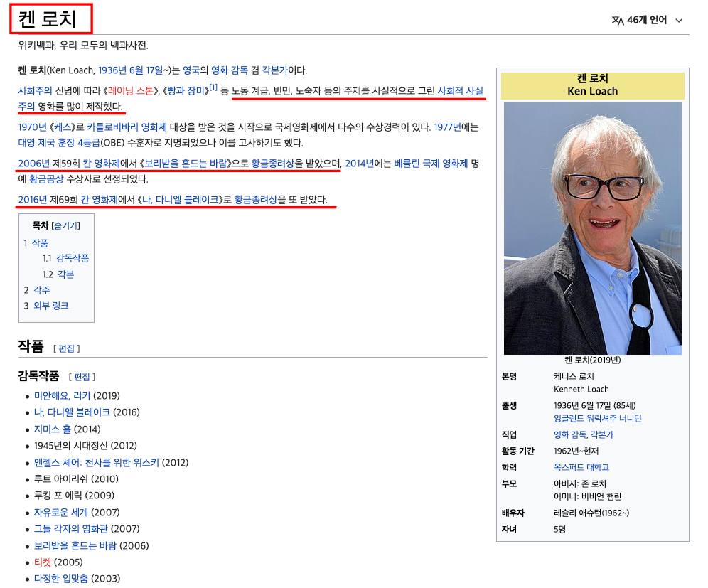Screen dimensions: 708x588
Task: Open 다정한 입맞춤 in the filmography list
Action: 61,578
